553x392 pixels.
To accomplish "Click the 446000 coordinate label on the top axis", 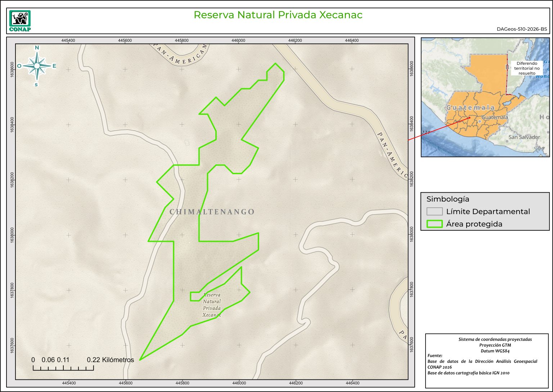I will pos(238,41).
